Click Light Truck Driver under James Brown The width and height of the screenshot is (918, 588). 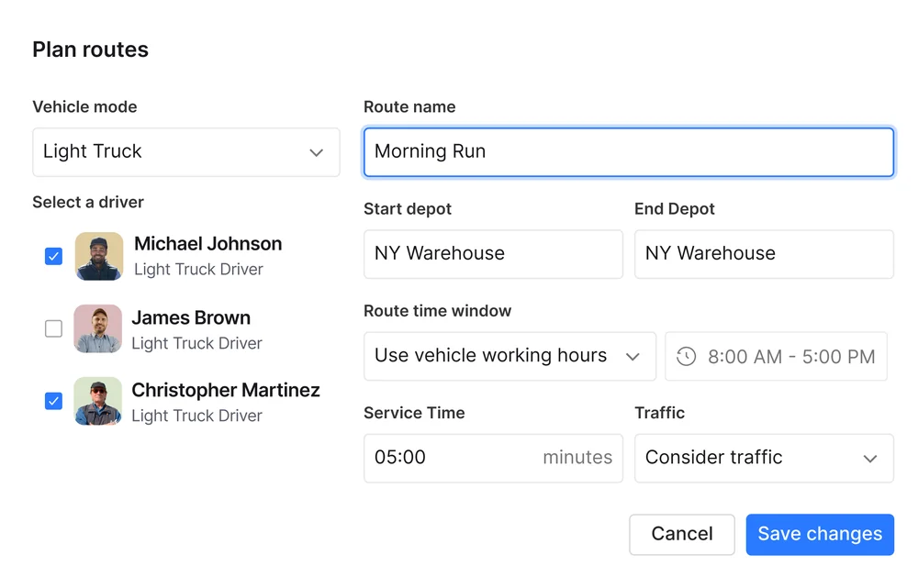(196, 343)
